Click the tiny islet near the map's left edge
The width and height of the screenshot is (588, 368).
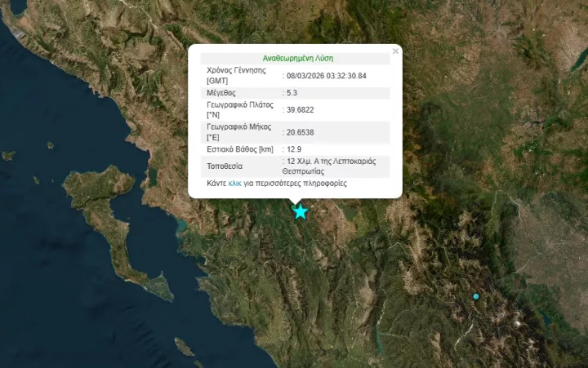point(8,155)
